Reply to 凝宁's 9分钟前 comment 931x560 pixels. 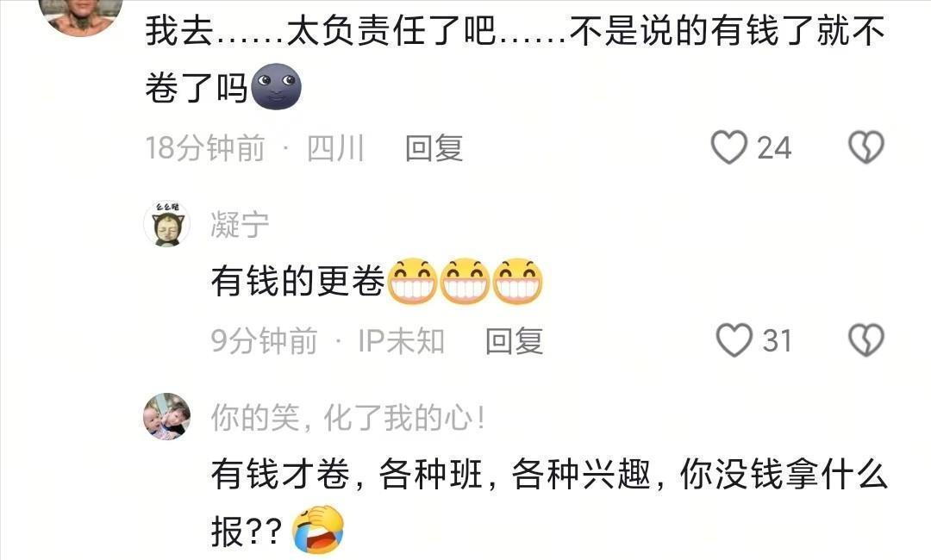[x=514, y=341]
